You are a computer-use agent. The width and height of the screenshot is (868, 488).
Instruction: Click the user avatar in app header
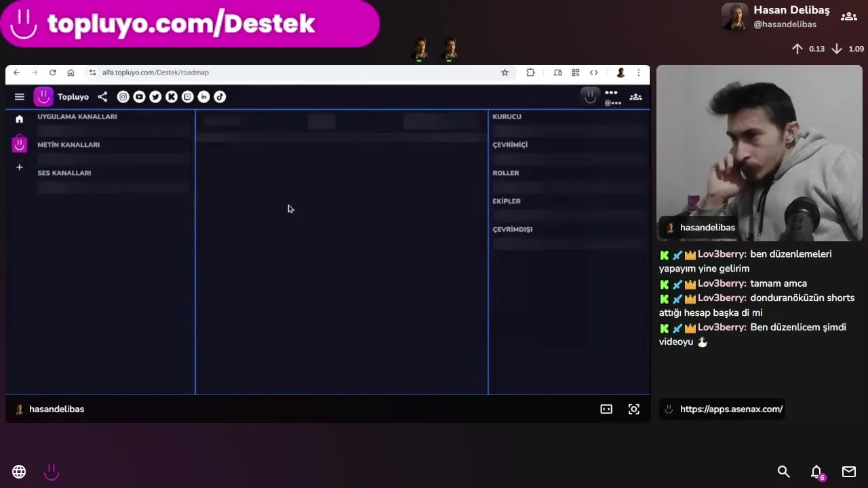[590, 97]
